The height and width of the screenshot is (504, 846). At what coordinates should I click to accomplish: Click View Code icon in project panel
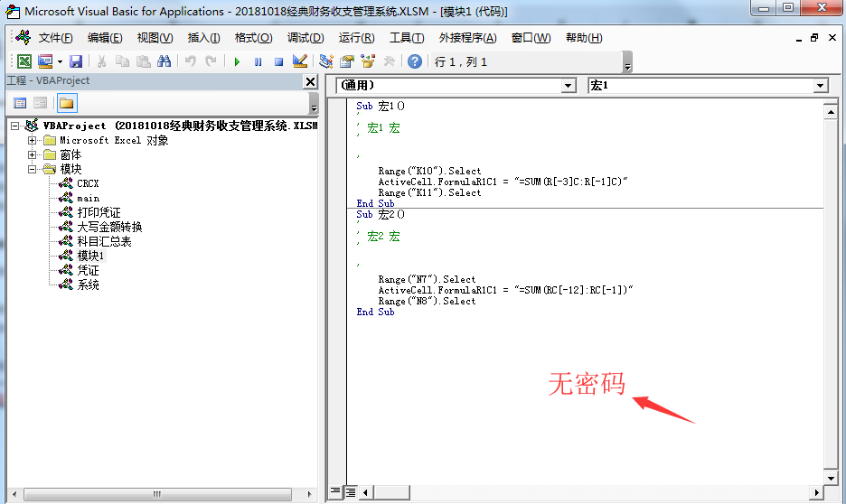coord(20,103)
